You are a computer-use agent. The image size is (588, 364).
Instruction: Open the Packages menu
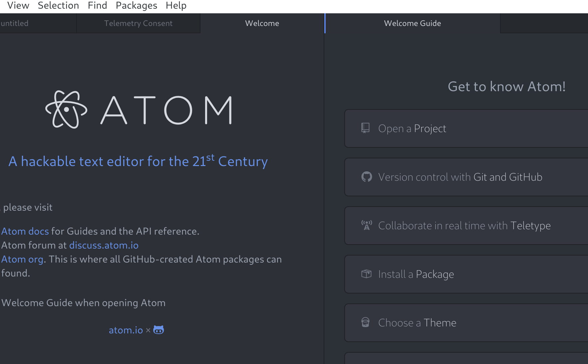tap(136, 6)
